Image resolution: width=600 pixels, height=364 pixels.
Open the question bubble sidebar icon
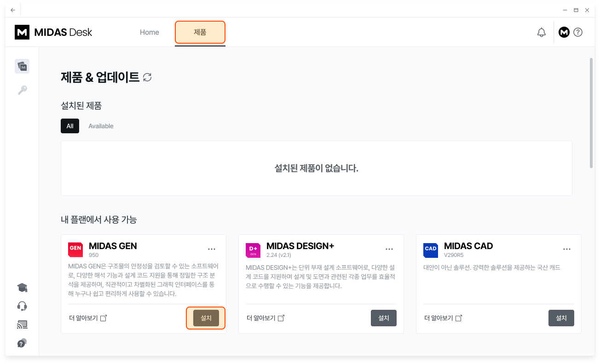tap(22, 343)
